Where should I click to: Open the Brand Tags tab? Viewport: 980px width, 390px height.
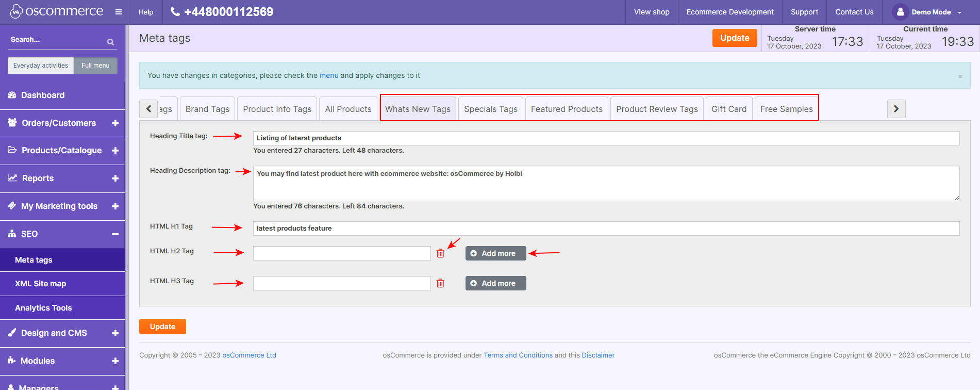click(207, 109)
